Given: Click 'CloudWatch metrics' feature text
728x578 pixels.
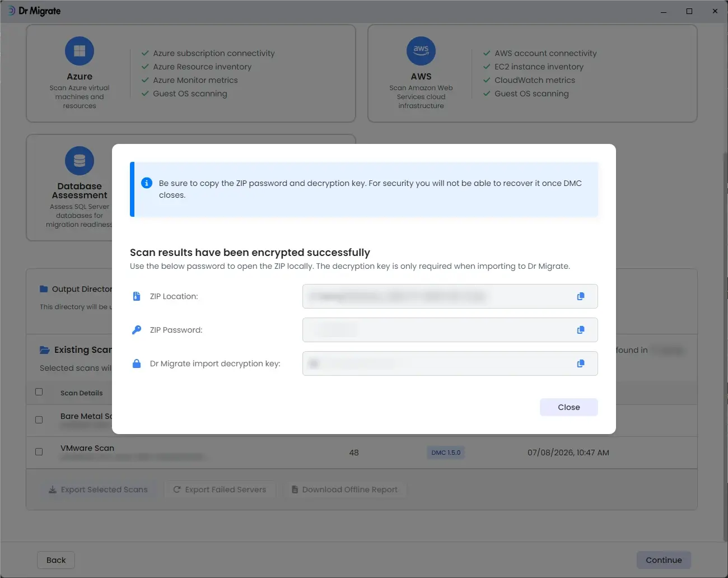Looking at the screenshot, I should click(x=535, y=80).
